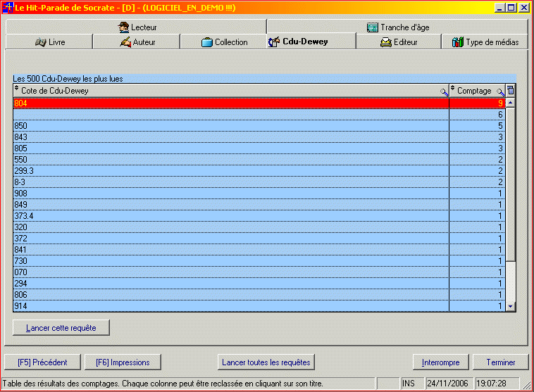
Task: Click the magnifier icon in Comptage header
Action: coord(500,91)
